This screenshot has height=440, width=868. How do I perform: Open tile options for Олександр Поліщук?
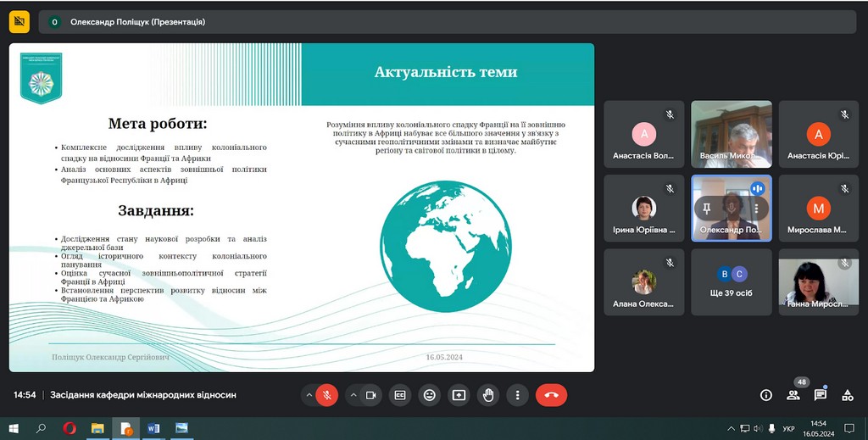(x=755, y=208)
